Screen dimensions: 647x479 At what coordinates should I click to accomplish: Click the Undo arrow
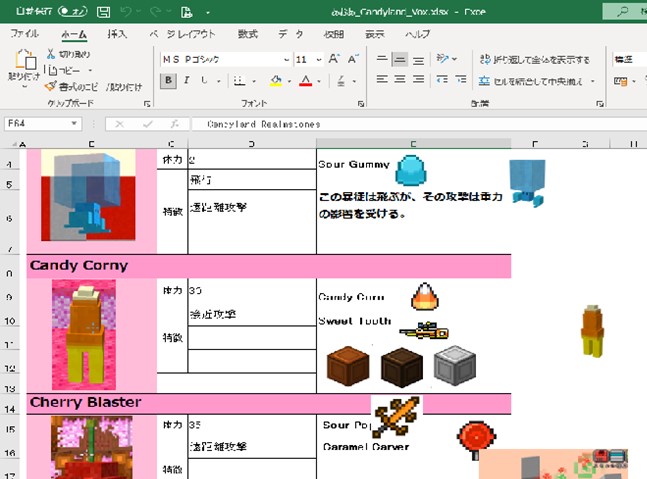126,12
